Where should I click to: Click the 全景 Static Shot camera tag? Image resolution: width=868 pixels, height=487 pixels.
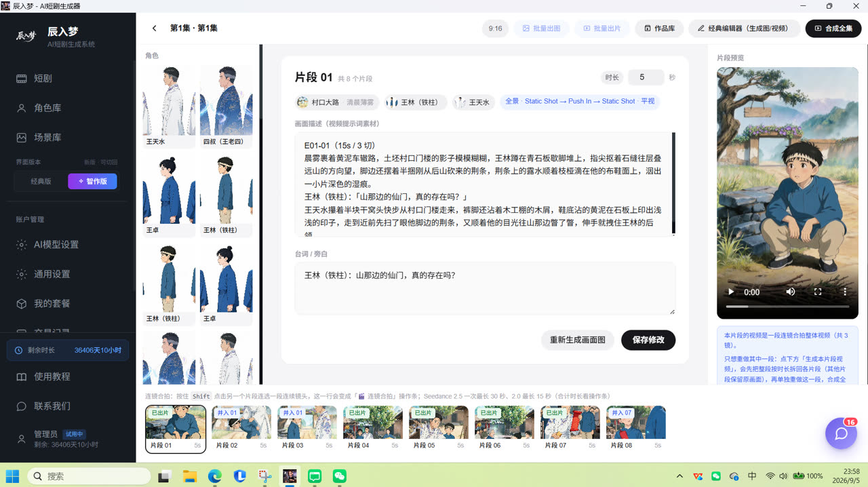[x=580, y=101]
